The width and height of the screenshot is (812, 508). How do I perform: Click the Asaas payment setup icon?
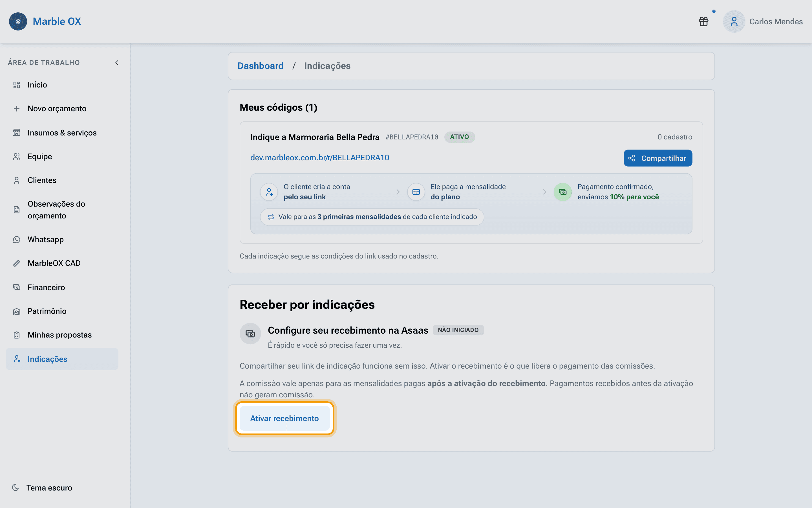coord(250,334)
